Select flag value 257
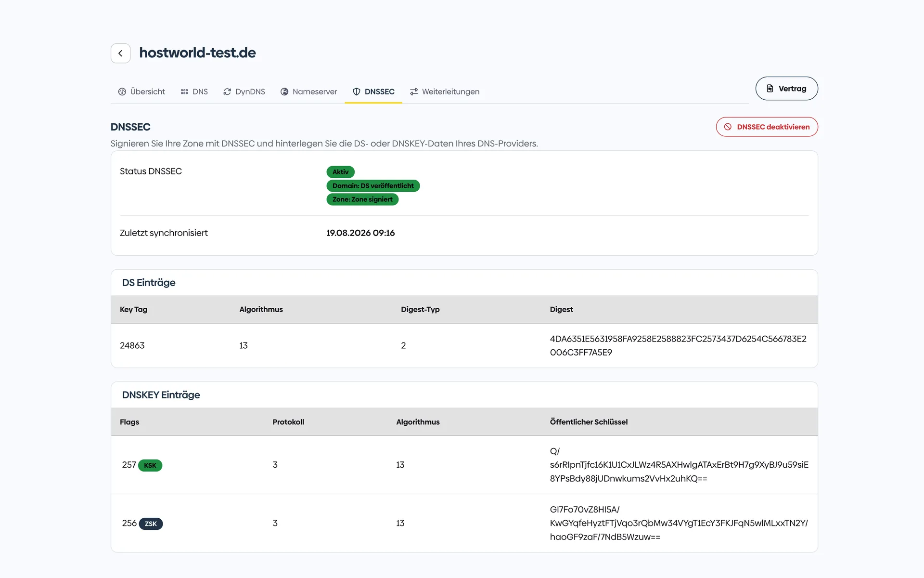This screenshot has height=578, width=924. [x=129, y=465]
